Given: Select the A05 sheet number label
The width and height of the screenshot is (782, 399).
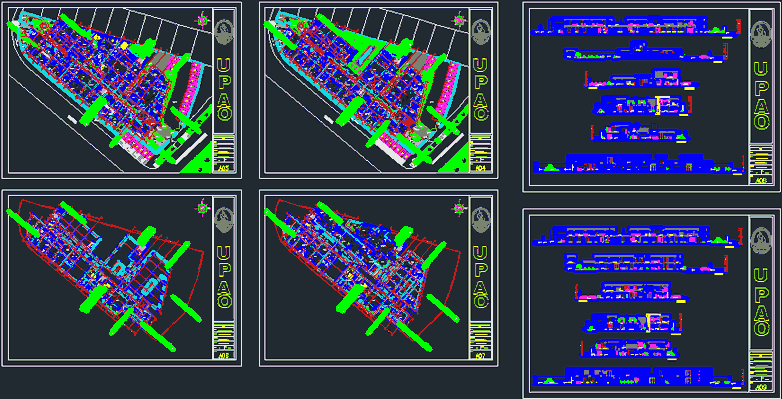Looking at the screenshot, I should click(x=225, y=169).
